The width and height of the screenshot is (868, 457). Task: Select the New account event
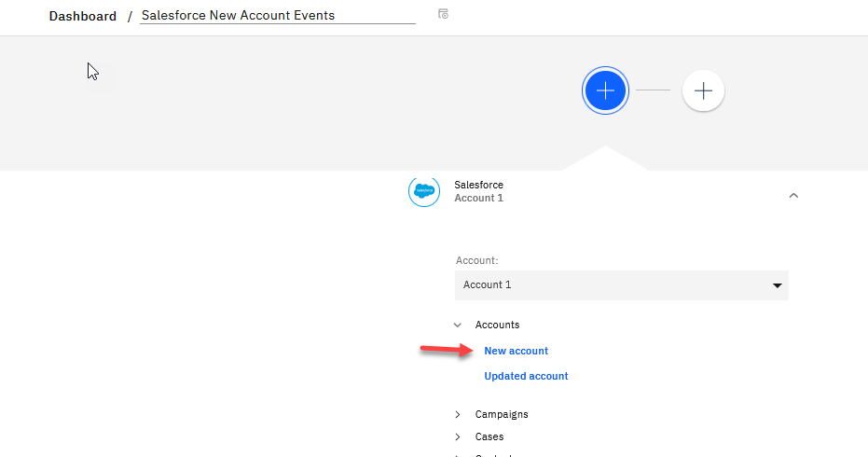[516, 351]
